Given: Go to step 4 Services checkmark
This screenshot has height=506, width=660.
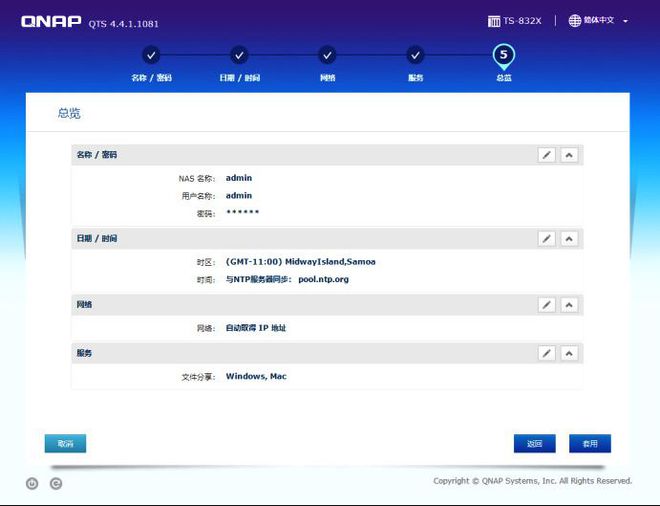Looking at the screenshot, I should pyautogui.click(x=415, y=55).
